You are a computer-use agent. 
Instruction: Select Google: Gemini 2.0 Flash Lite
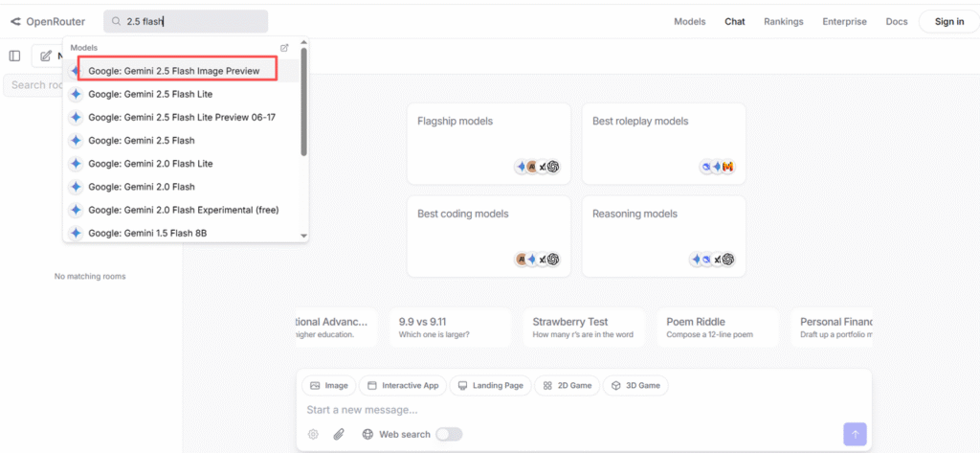tap(181, 164)
